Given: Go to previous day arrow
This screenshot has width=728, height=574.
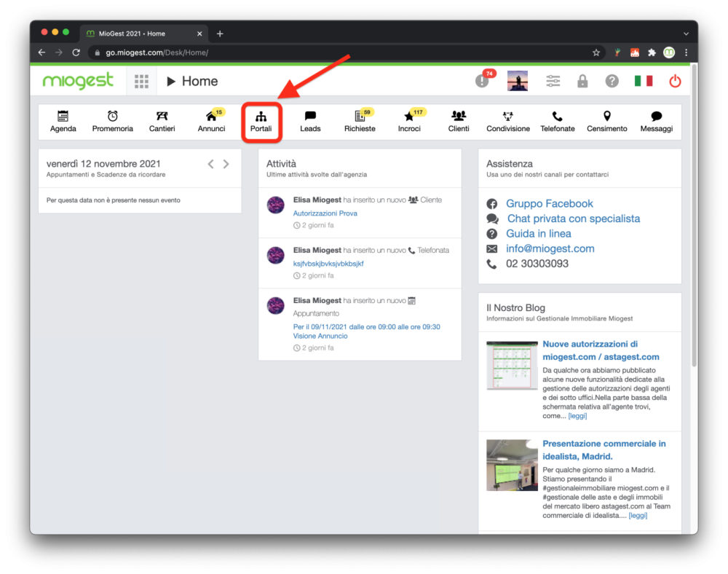Looking at the screenshot, I should click(x=211, y=164).
